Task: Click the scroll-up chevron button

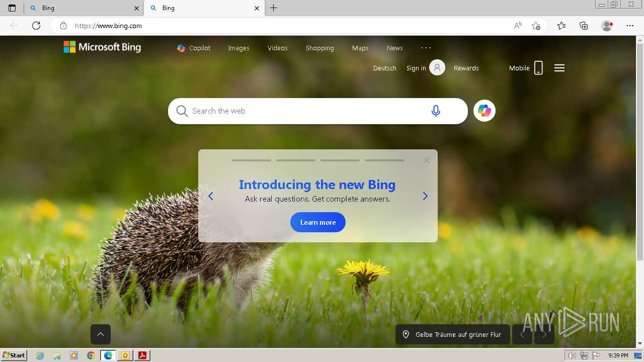Action: [x=101, y=334]
